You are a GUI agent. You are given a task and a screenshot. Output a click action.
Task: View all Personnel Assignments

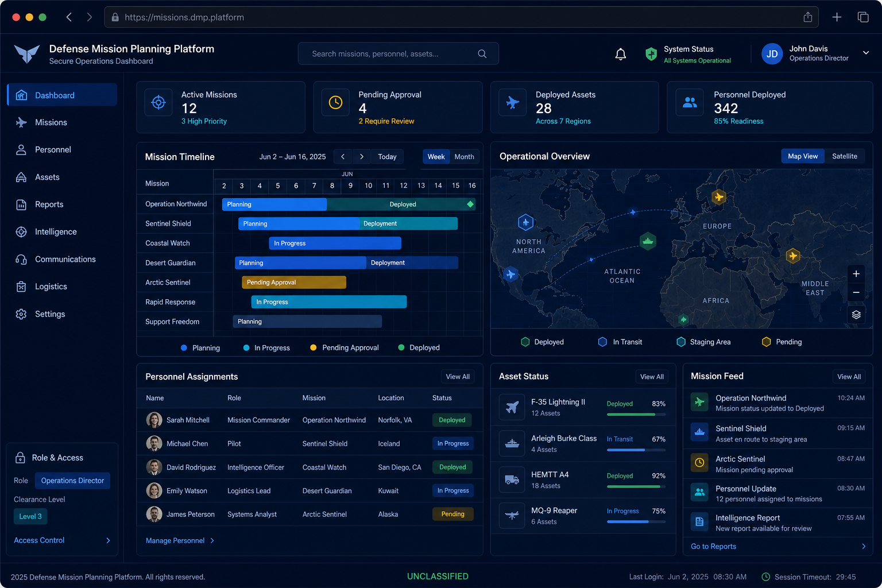coord(458,377)
